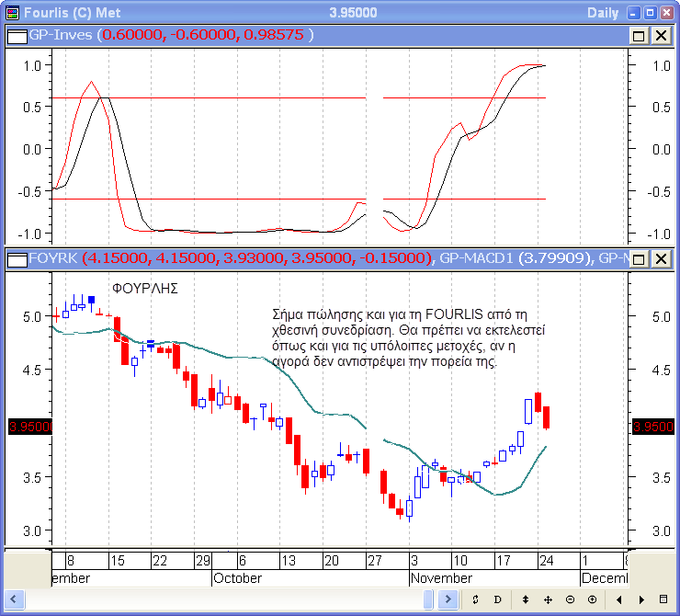
Task: Click the zoom in plus icon
Action: pyautogui.click(x=592, y=599)
